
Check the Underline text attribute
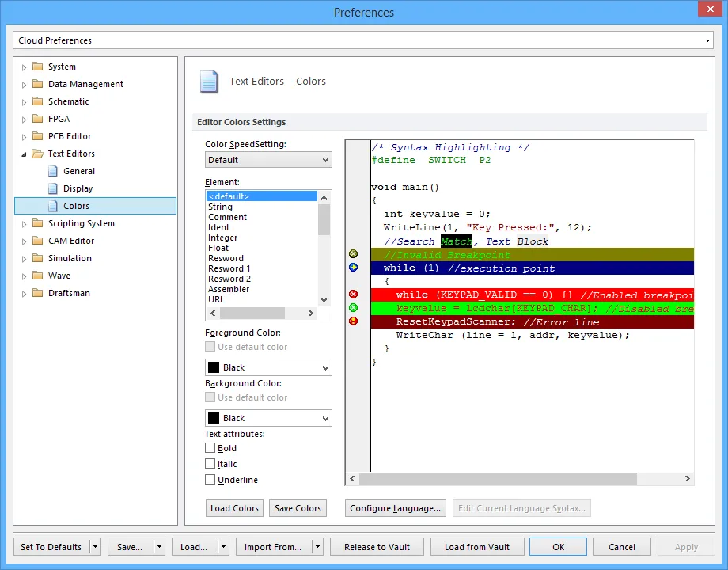point(210,480)
